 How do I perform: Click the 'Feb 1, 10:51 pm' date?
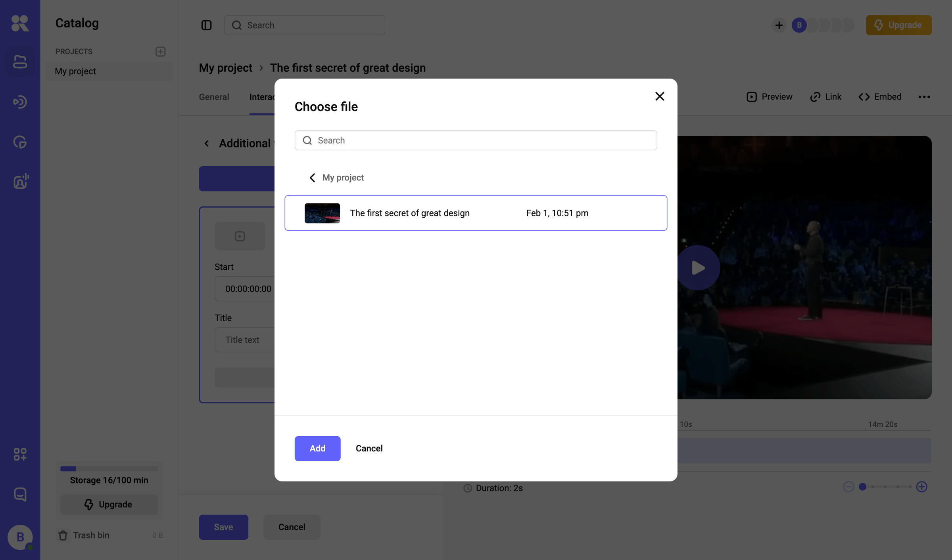click(557, 213)
